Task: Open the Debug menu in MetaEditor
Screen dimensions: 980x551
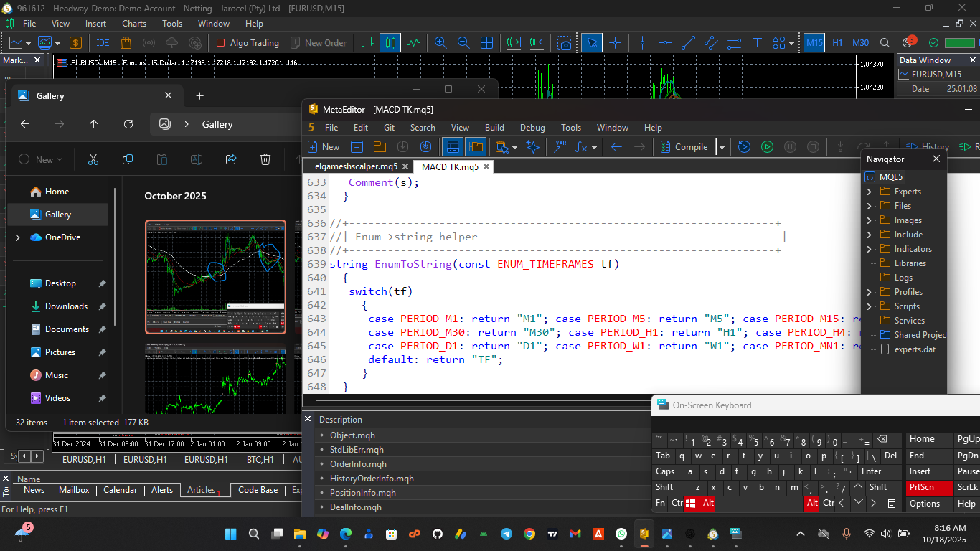Action: (x=532, y=128)
